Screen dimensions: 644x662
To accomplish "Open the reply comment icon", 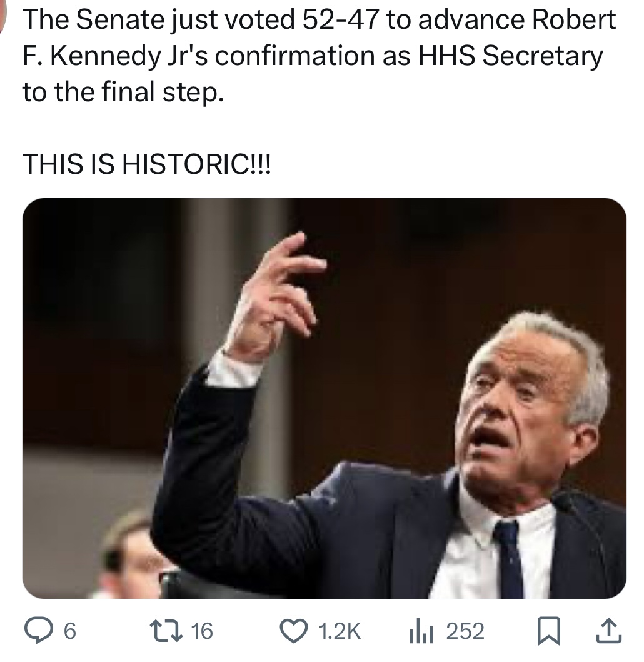I will point(40,631).
